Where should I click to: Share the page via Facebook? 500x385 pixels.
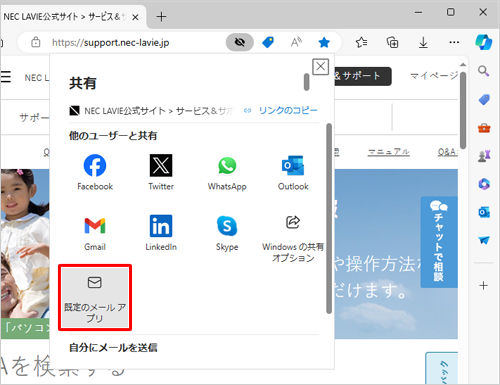pos(95,172)
